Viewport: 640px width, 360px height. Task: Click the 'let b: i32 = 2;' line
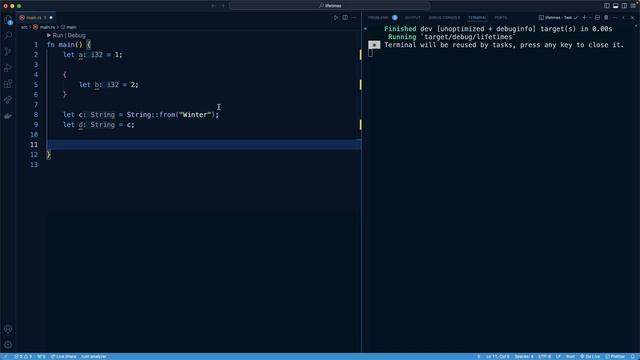point(109,84)
